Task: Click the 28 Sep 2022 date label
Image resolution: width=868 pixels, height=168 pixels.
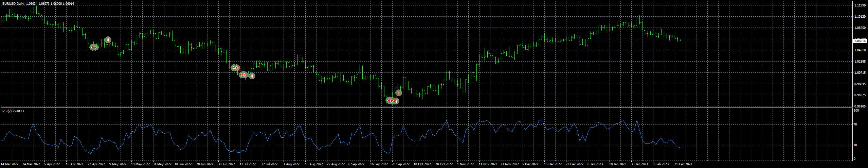Action: (401, 164)
